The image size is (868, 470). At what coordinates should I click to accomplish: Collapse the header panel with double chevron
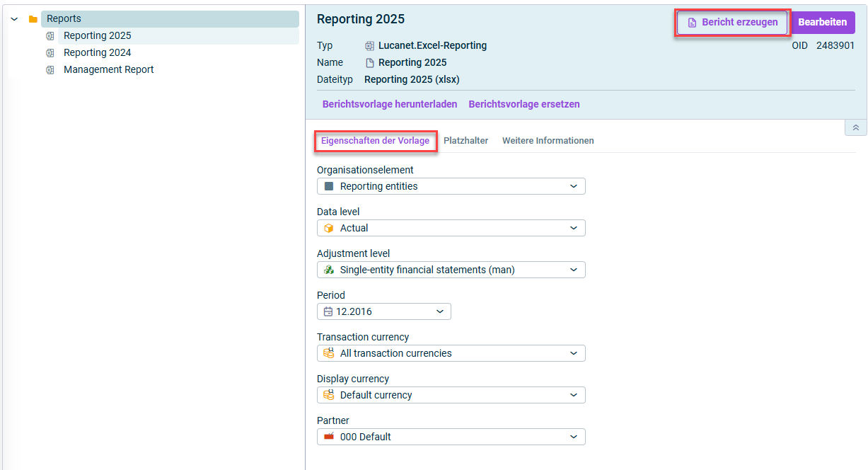tap(855, 127)
